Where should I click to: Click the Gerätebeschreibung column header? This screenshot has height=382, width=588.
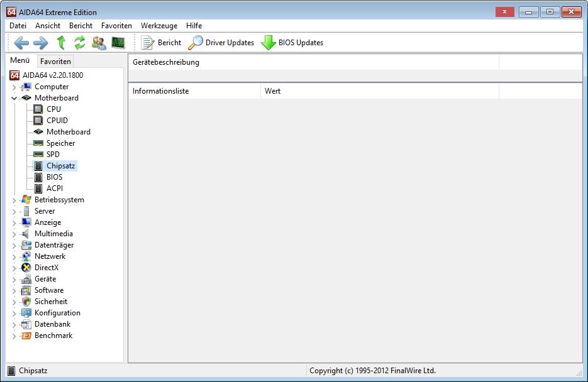314,62
